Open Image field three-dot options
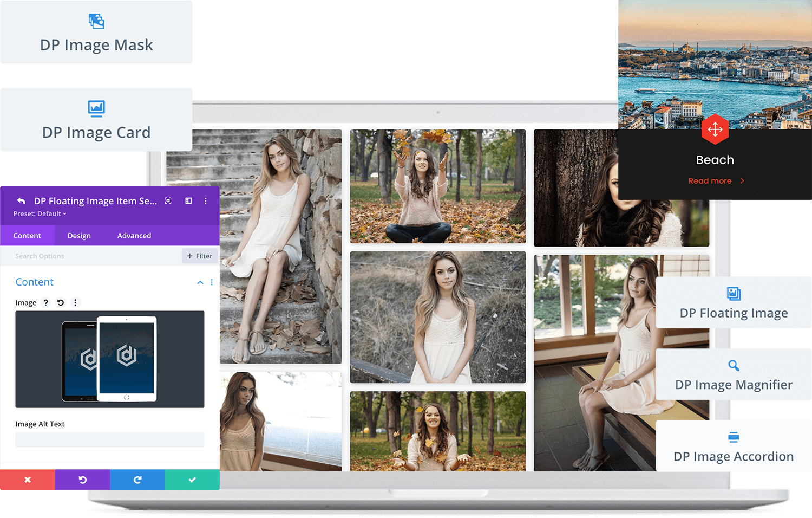This screenshot has height=518, width=812. coord(75,302)
